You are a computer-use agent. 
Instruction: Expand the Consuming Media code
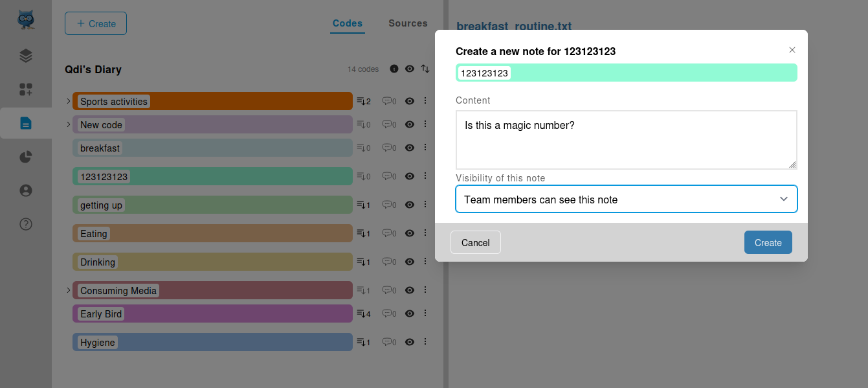(68, 290)
